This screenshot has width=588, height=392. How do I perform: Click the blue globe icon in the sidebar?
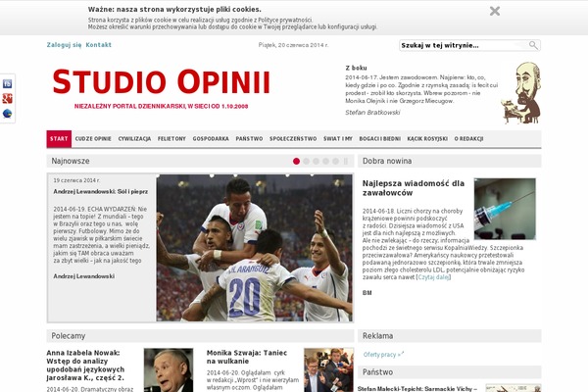7,114
